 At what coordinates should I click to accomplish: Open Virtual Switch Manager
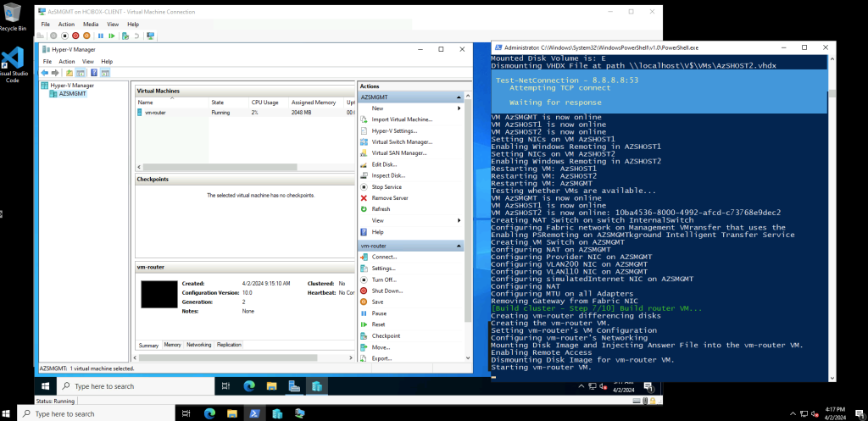click(x=402, y=141)
